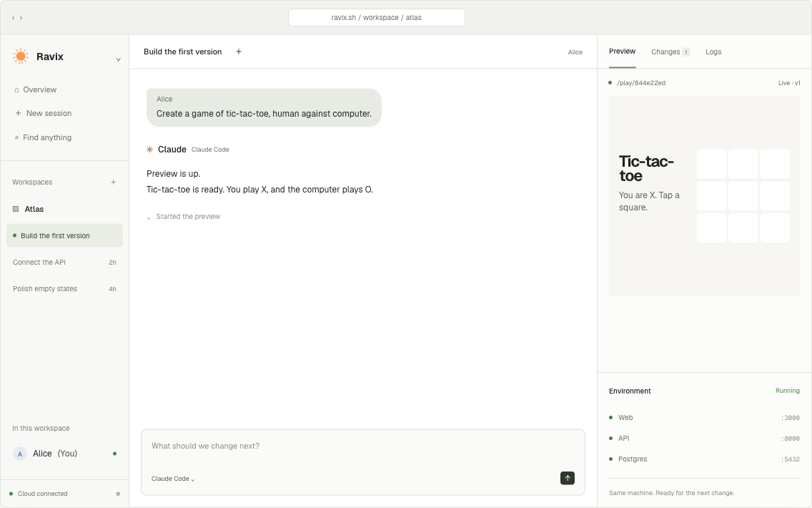Click the Ravix sun logo icon
Image resolution: width=812 pixels, height=508 pixels.
21,56
